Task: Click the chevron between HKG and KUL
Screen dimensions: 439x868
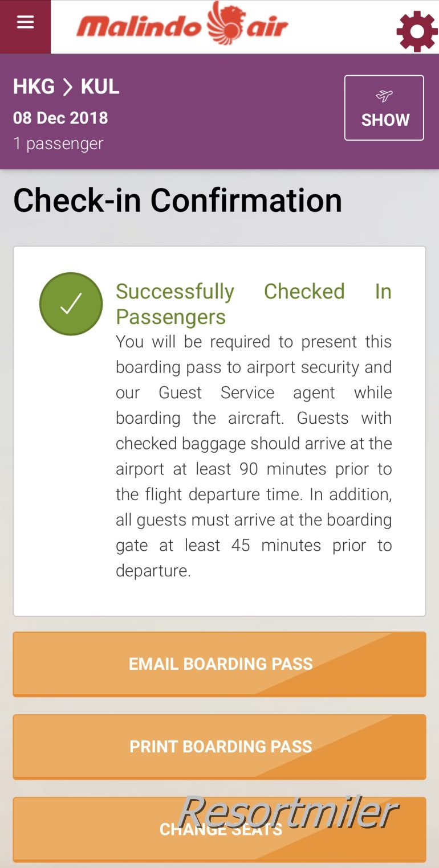Action: 68,87
